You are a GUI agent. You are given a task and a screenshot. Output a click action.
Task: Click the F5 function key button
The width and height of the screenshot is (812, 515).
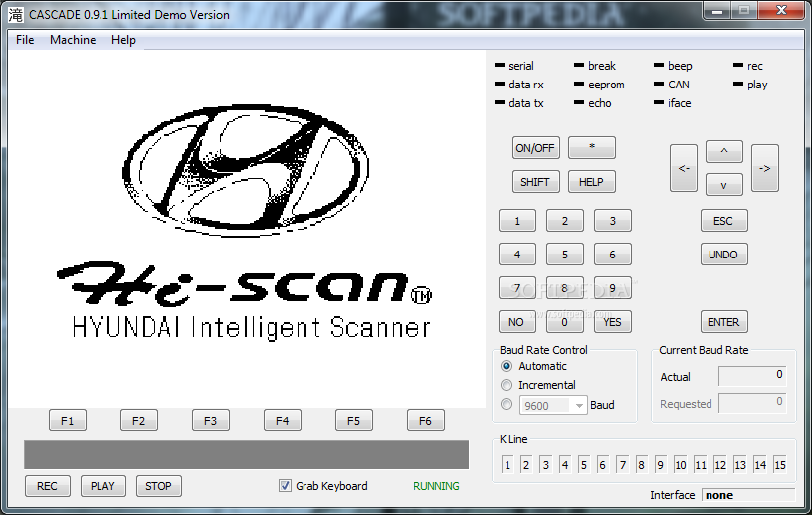click(353, 421)
